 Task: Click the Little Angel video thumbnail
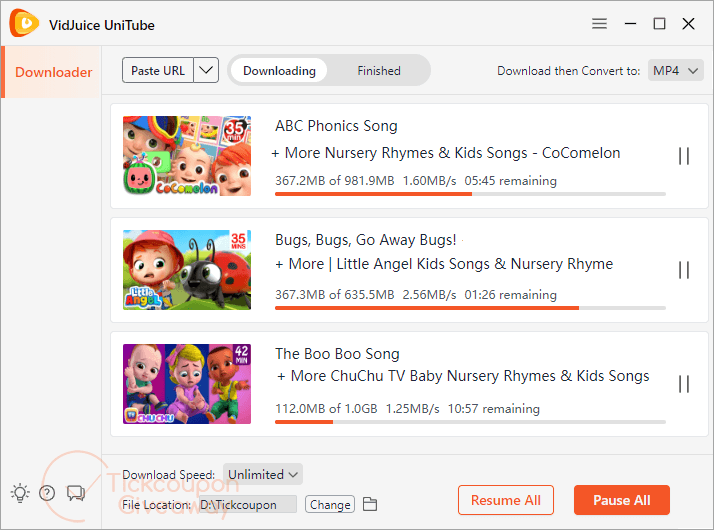(x=187, y=270)
